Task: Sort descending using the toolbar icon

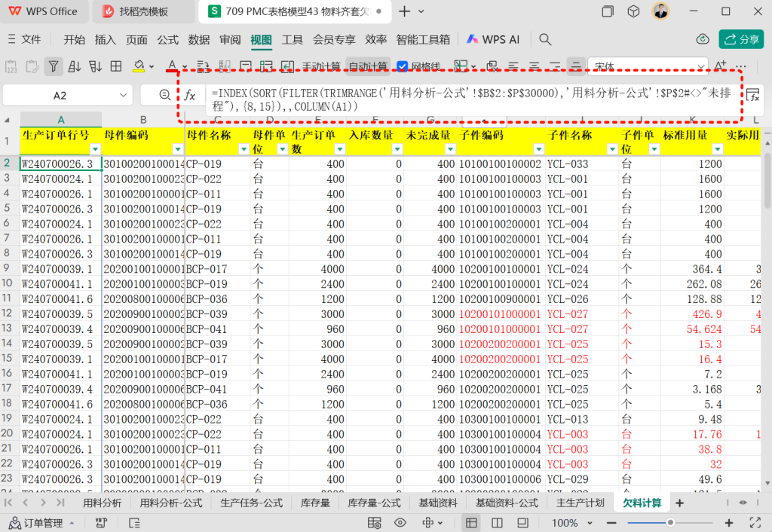Action: 95,66
